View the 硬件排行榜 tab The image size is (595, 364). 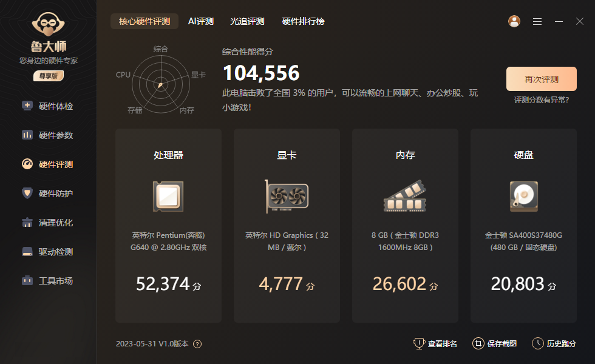(303, 21)
